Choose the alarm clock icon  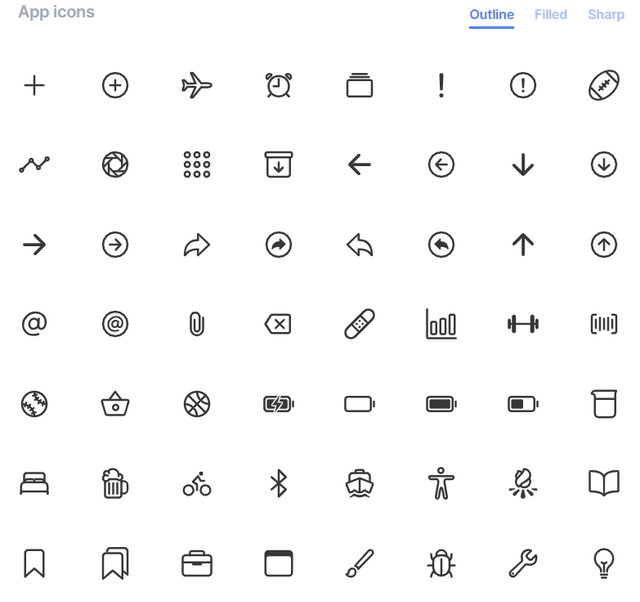(x=278, y=85)
